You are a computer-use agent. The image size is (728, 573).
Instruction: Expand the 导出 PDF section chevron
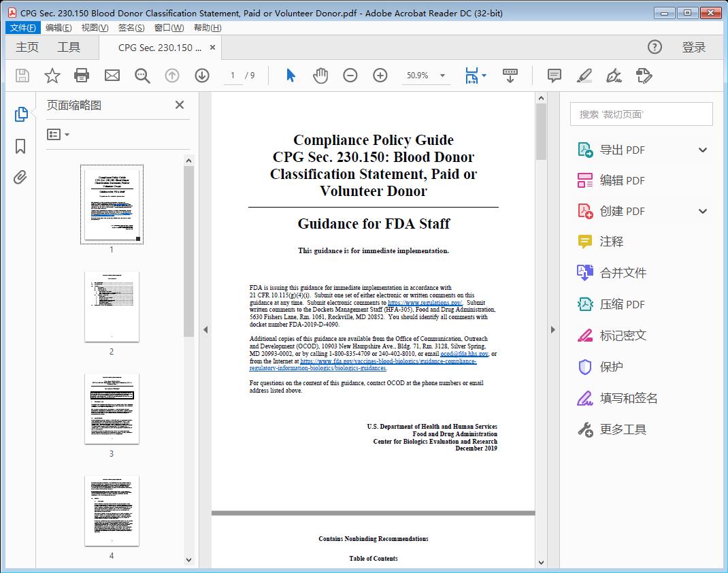coord(703,150)
